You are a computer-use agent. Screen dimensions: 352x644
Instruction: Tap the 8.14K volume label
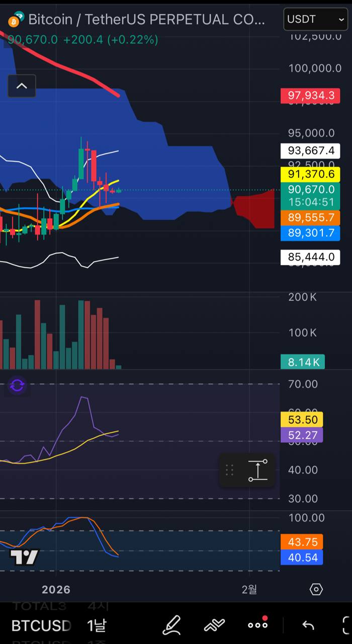(303, 362)
